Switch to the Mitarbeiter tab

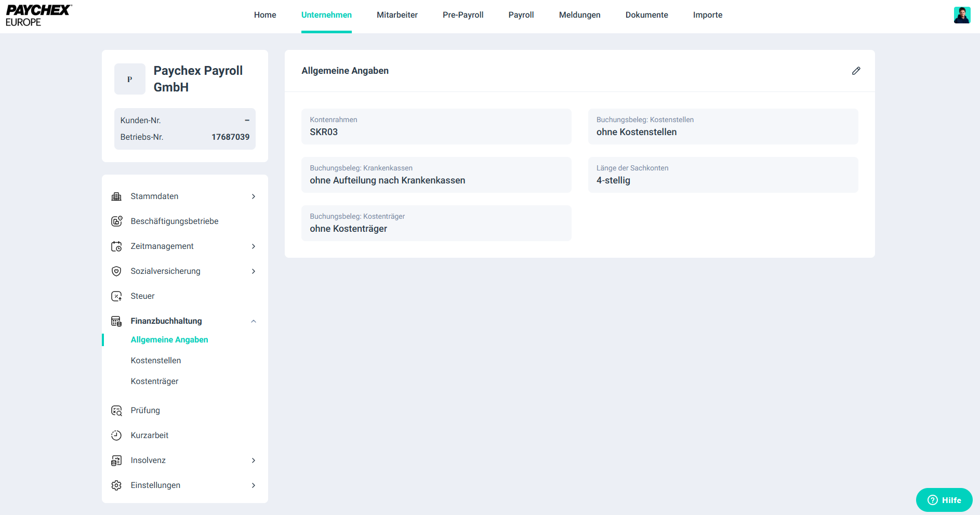pos(397,15)
